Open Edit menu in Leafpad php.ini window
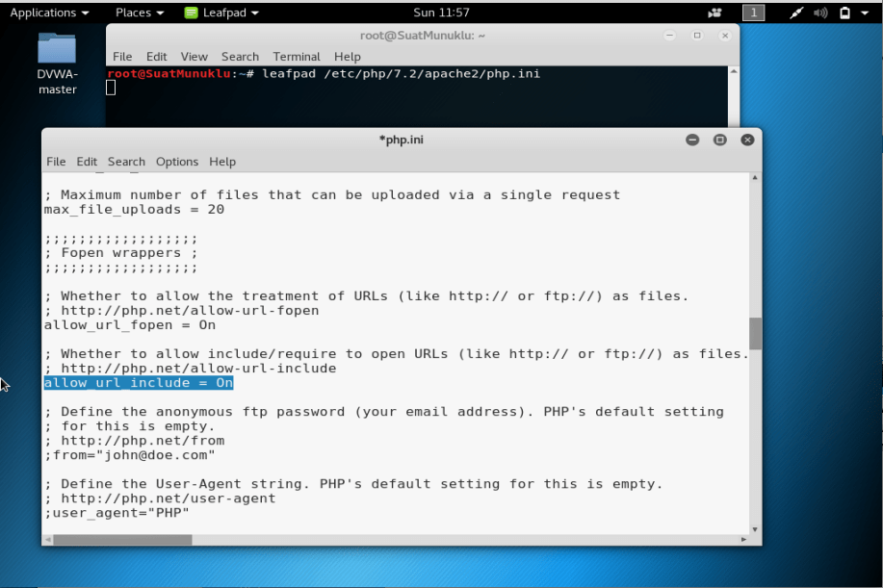 click(x=86, y=162)
